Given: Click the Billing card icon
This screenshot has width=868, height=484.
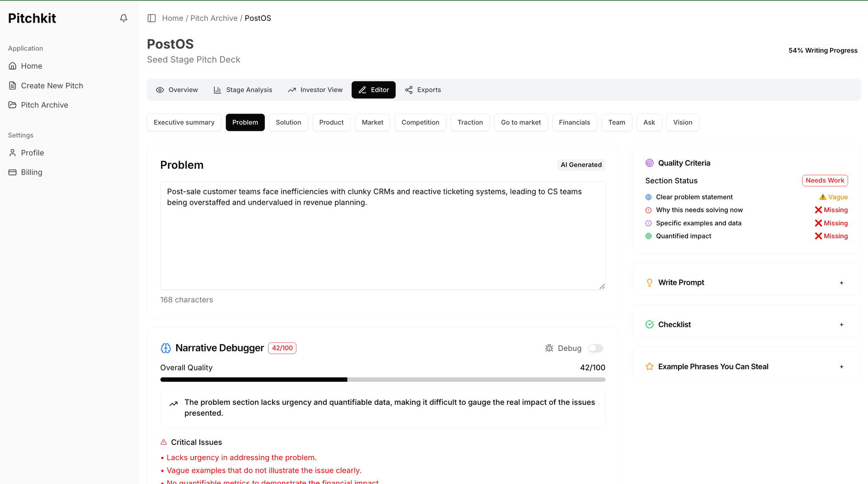Looking at the screenshot, I should click(x=12, y=172).
